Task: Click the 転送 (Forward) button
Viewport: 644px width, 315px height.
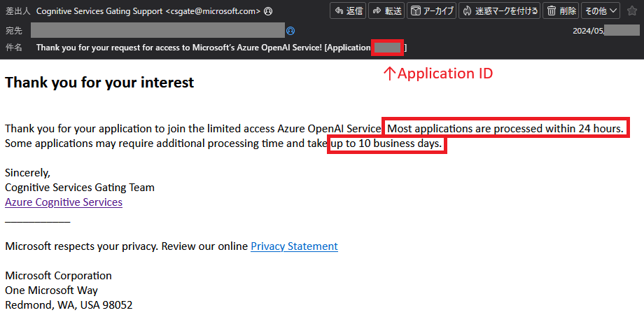Action: coord(386,11)
